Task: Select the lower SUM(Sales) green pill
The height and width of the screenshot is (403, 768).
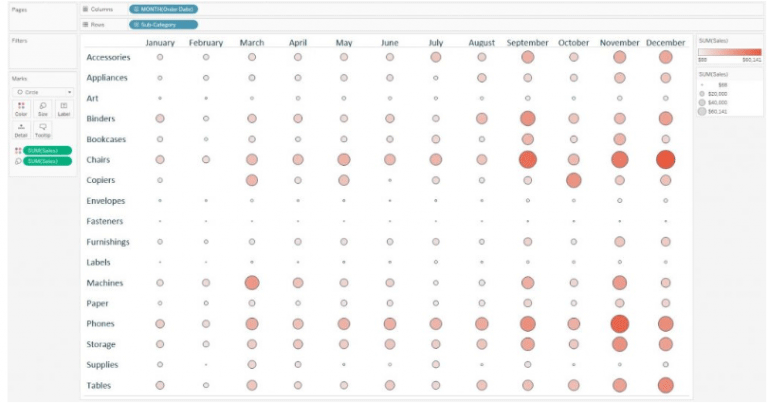Action: coord(48,161)
